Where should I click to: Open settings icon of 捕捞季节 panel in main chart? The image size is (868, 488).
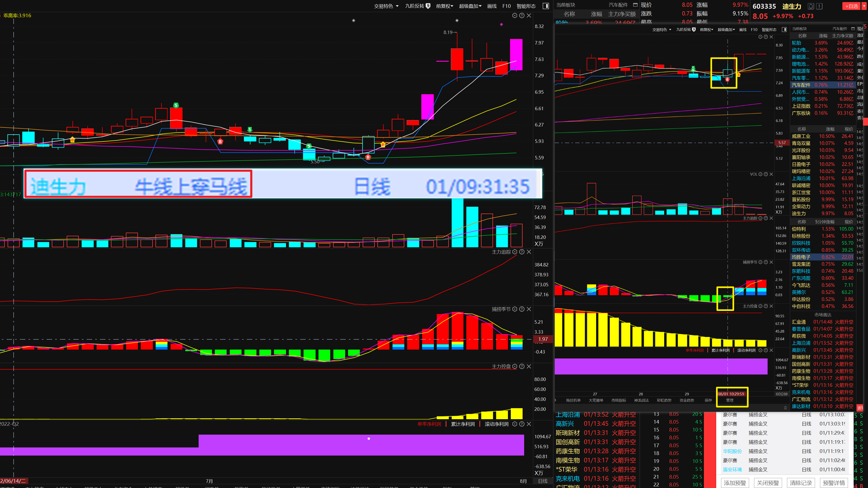[x=514, y=309]
